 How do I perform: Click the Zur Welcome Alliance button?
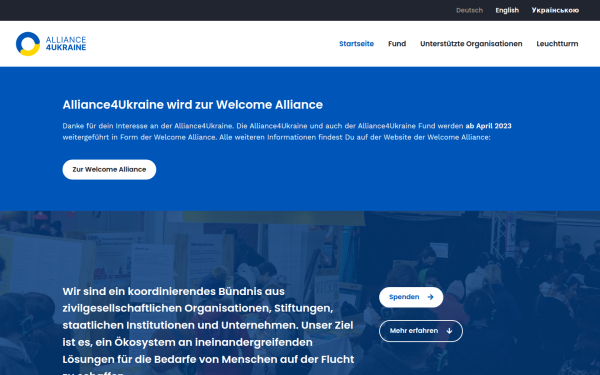109,170
